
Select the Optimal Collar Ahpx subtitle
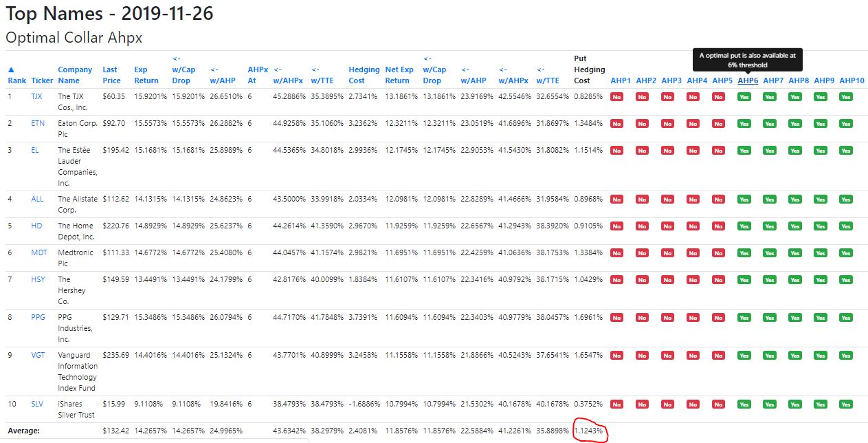click(x=74, y=37)
